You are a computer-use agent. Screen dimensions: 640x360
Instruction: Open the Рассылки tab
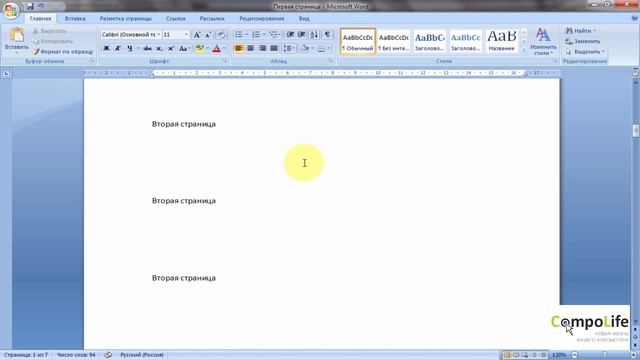tap(212, 18)
